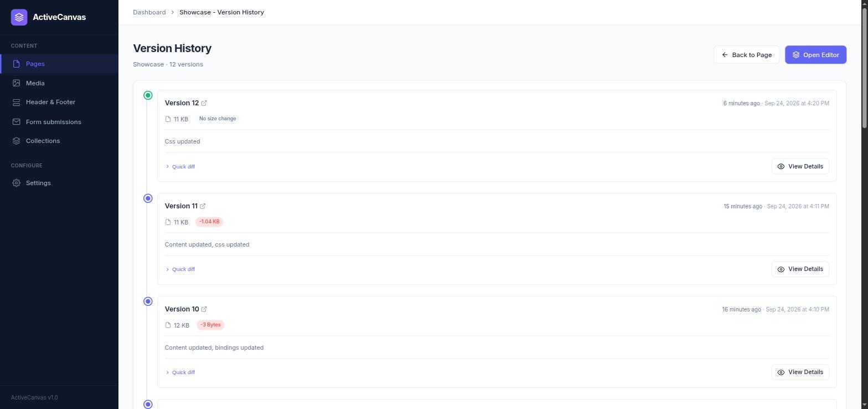This screenshot has height=409, width=868.
Task: Click the file size icon in Version 10
Action: 168,325
